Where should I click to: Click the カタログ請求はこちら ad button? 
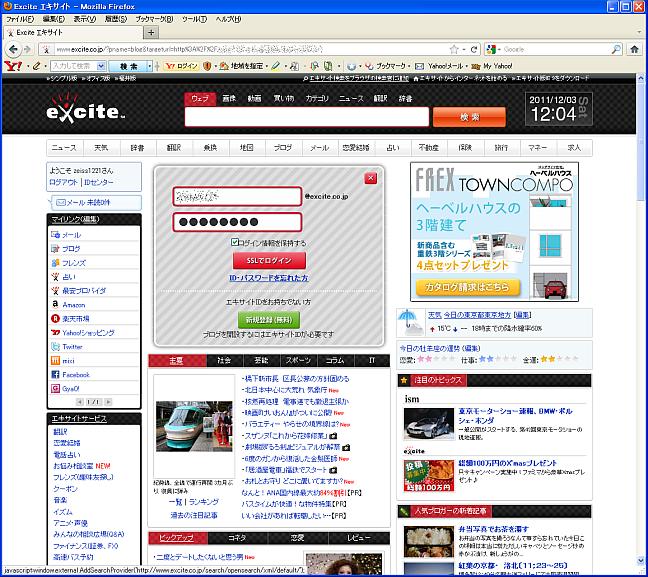coord(467,287)
